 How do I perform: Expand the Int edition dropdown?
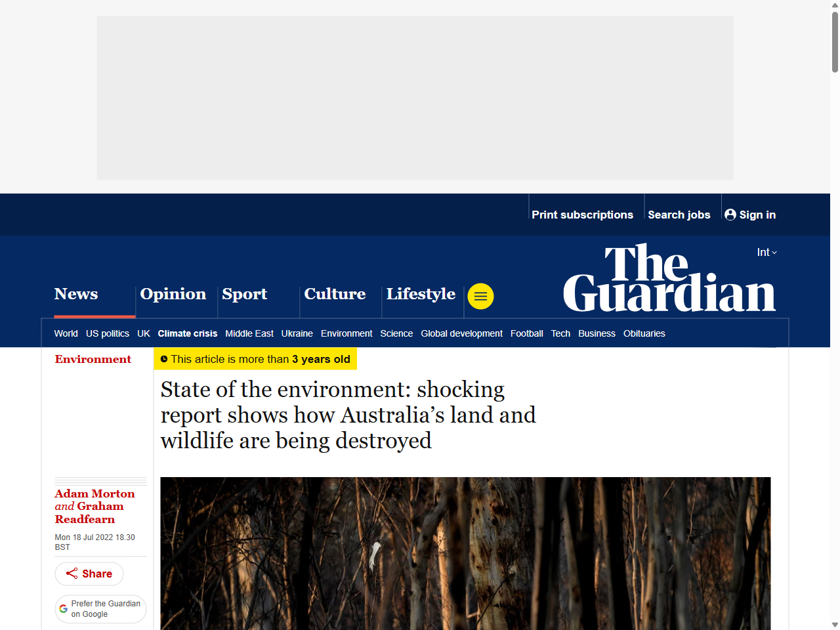[766, 253]
